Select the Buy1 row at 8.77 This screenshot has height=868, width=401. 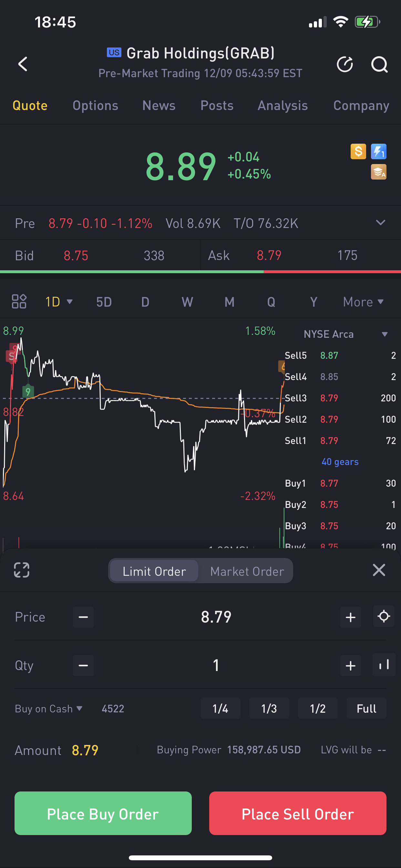click(x=340, y=483)
